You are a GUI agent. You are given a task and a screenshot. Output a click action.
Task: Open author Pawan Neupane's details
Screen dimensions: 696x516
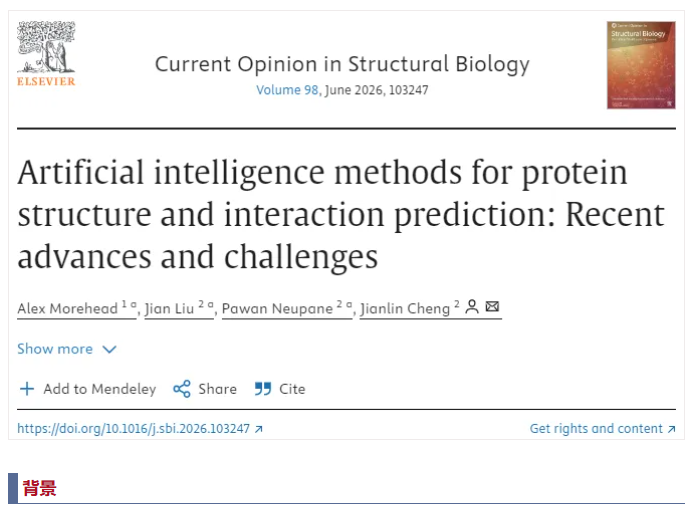pos(278,308)
